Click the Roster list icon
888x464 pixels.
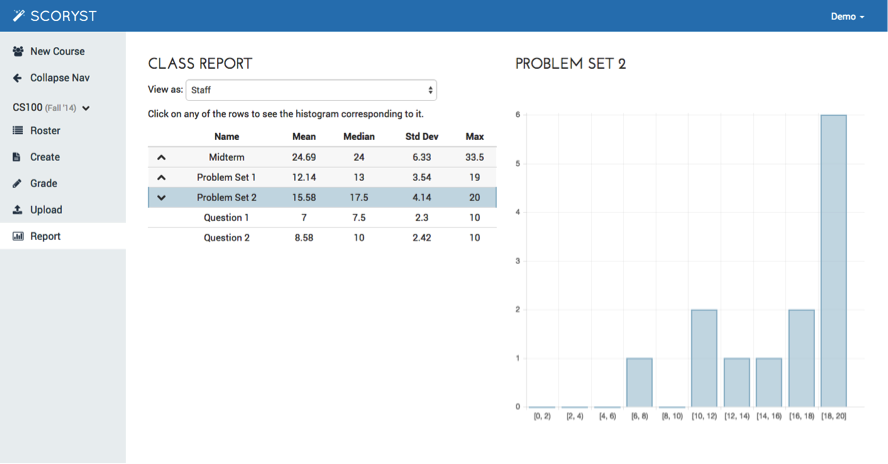pyautogui.click(x=18, y=131)
